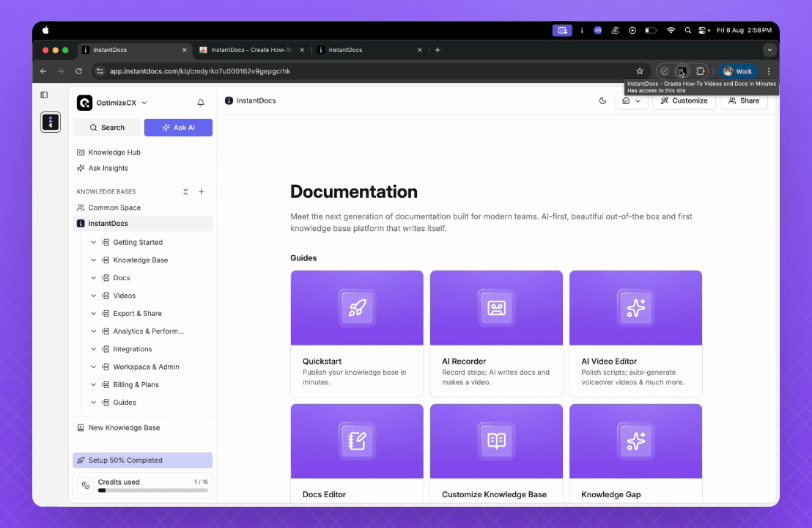Expand the Getting Started tree section

click(x=94, y=243)
